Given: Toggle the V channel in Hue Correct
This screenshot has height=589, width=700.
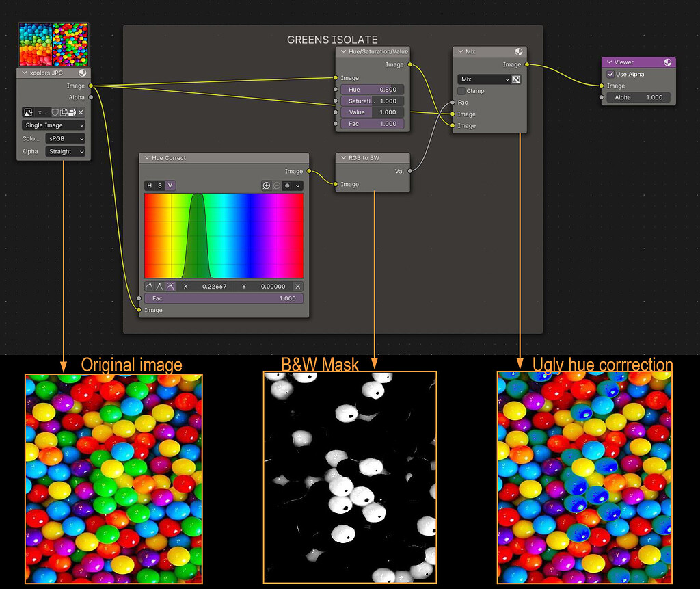Looking at the screenshot, I should point(168,185).
